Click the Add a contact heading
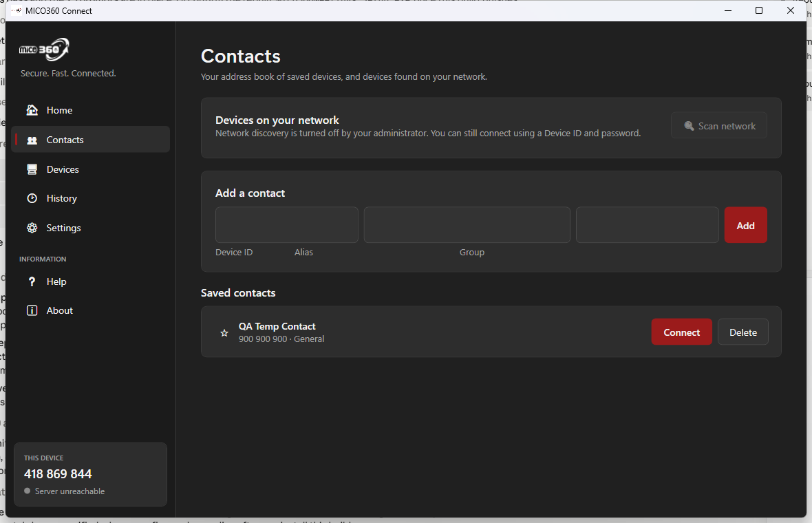 pos(250,193)
